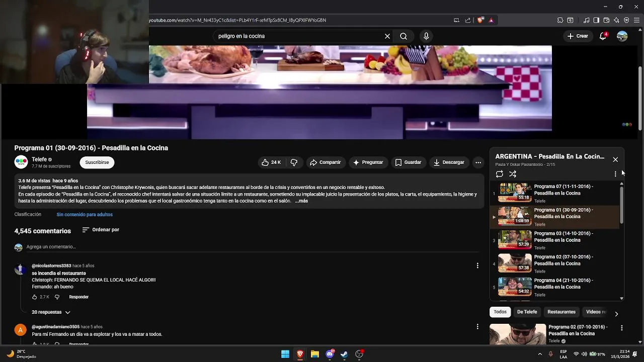This screenshot has height=362, width=644.
Task: Click the ARGENTINA - Pesadilla En La Cocina title
Action: 550,156
